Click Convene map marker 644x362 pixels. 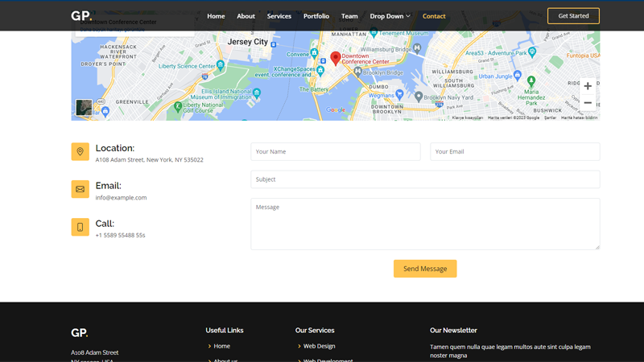[314, 52]
